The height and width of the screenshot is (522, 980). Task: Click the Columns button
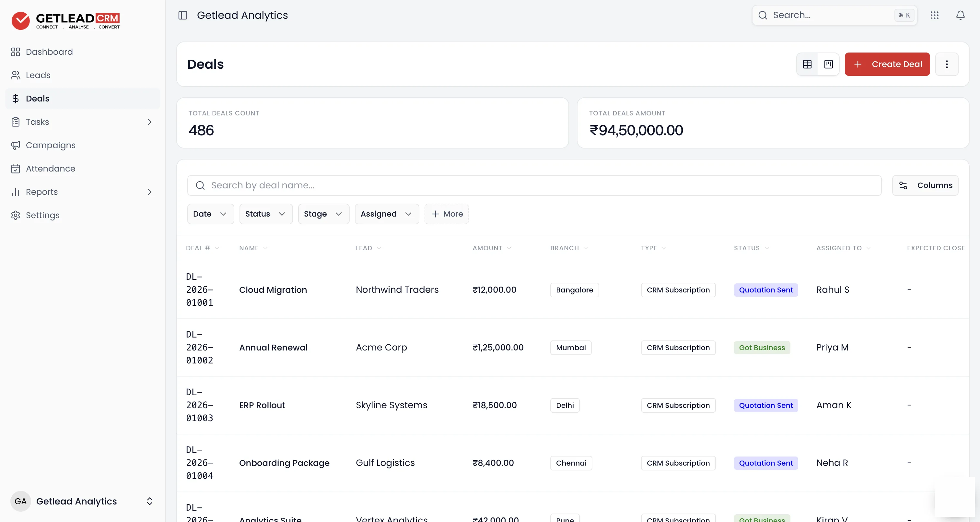925,185
